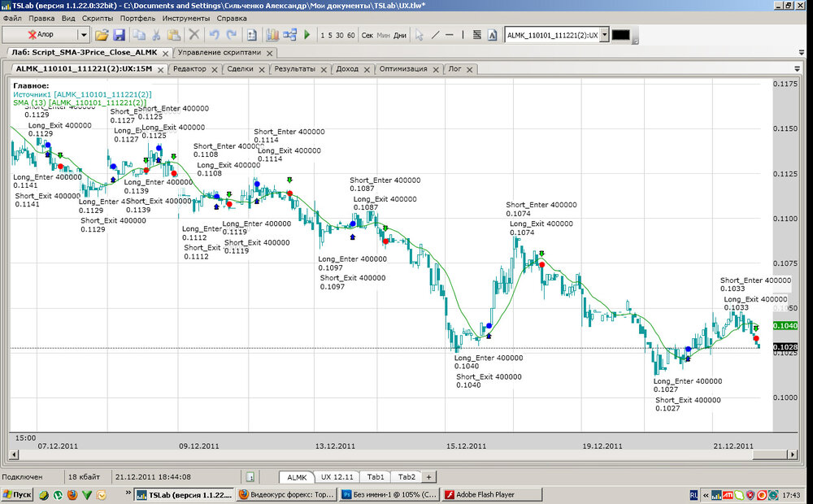
Task: Toggle the Дни (days) timeframe unit
Action: pos(400,35)
